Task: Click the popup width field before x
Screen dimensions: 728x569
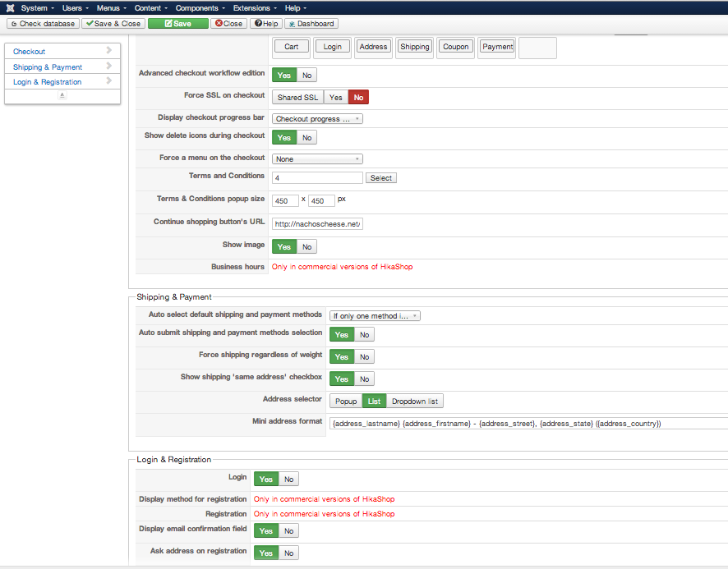Action: coord(285,201)
